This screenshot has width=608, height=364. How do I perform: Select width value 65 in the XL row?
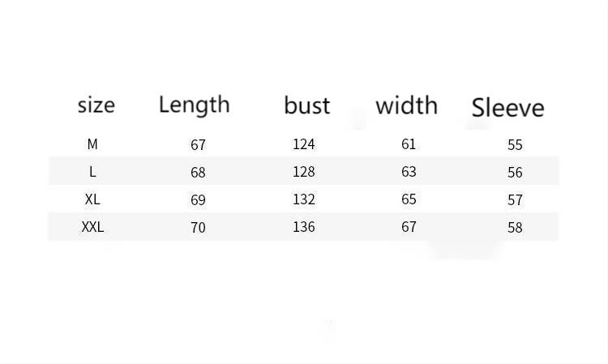click(x=409, y=199)
